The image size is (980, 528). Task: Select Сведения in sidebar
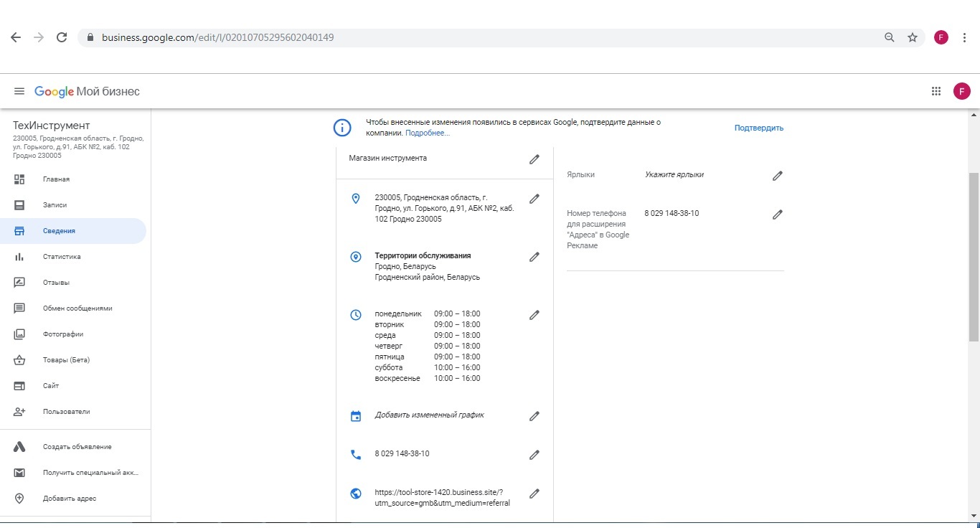[x=73, y=231]
